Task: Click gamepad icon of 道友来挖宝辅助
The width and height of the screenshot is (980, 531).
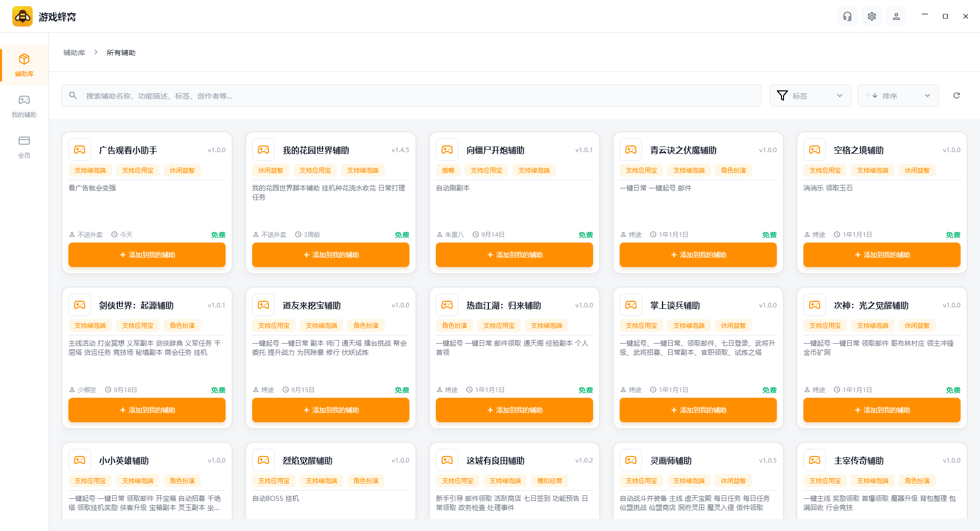Action: point(263,305)
